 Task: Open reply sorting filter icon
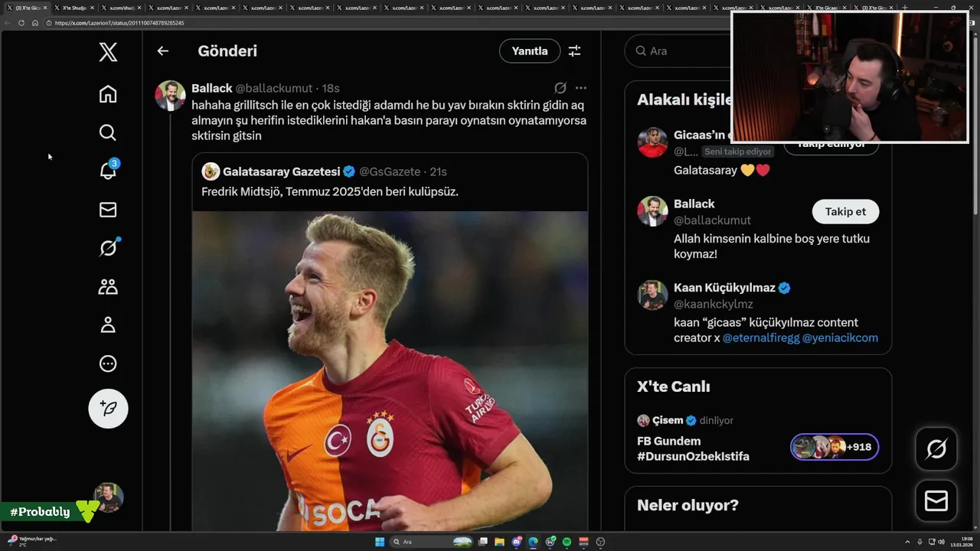(574, 51)
